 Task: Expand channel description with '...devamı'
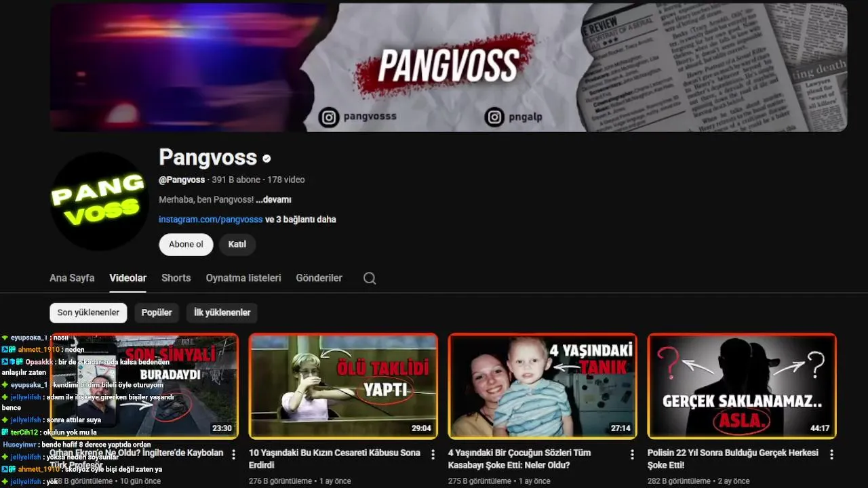[273, 200]
